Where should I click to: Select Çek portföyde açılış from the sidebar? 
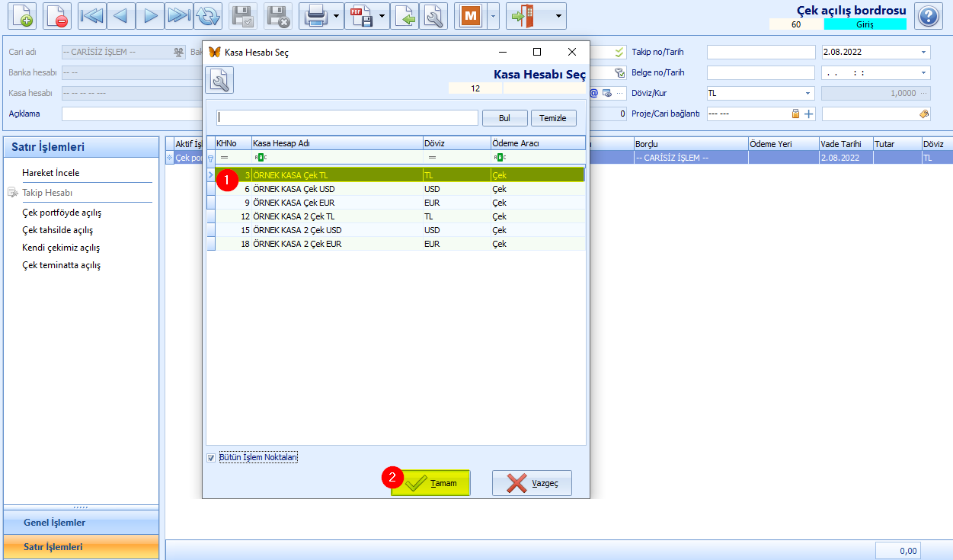tap(62, 213)
